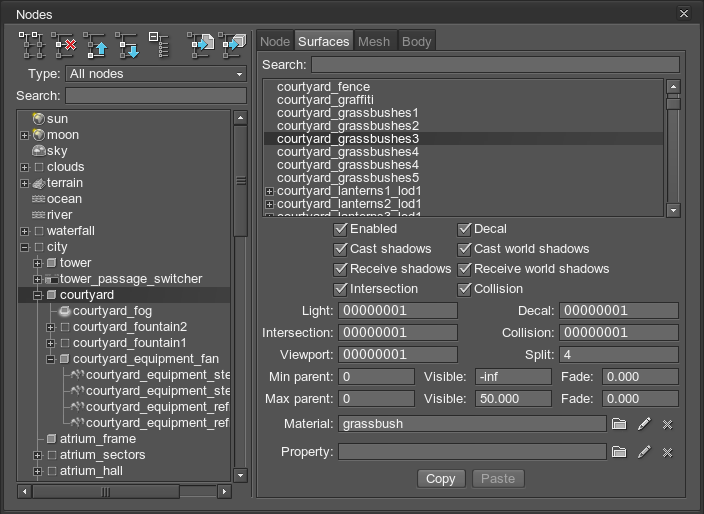Switch to the Body tab
This screenshot has width=704, height=514.
(416, 41)
